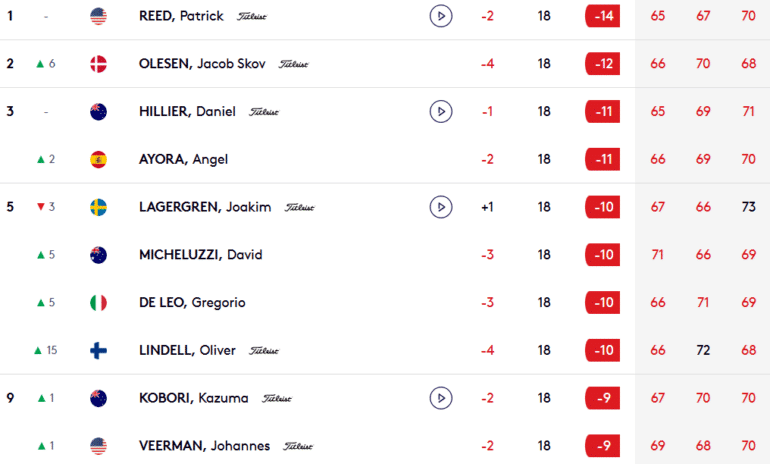The height and width of the screenshot is (464, 770).
Task: Click the Sweden flag beside Lagergren
Action: [x=99, y=207]
